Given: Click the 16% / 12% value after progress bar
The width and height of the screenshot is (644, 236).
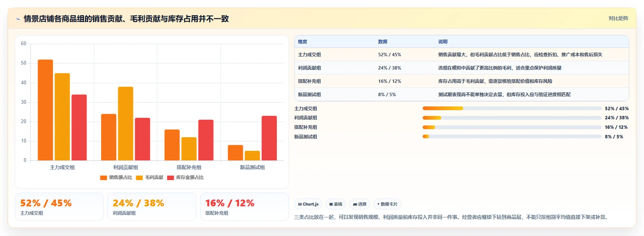Looking at the screenshot, I should (616, 127).
